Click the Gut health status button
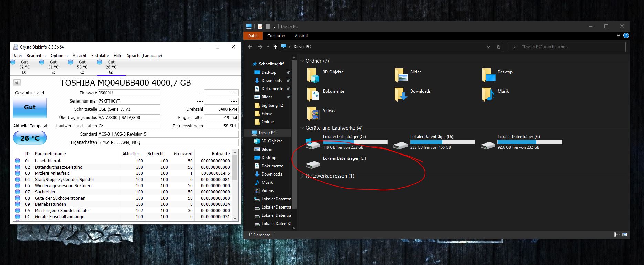Image resolution: width=644 pixels, height=265 pixels. [30, 107]
